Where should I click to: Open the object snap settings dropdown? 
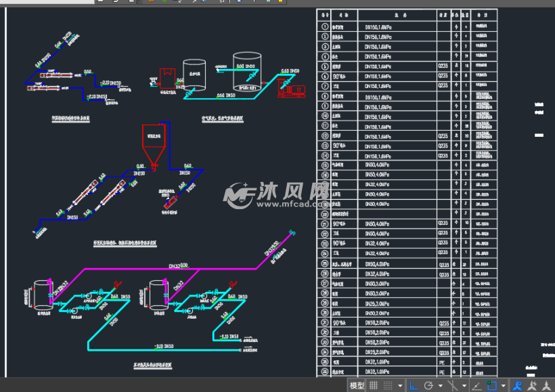[x=504, y=386]
